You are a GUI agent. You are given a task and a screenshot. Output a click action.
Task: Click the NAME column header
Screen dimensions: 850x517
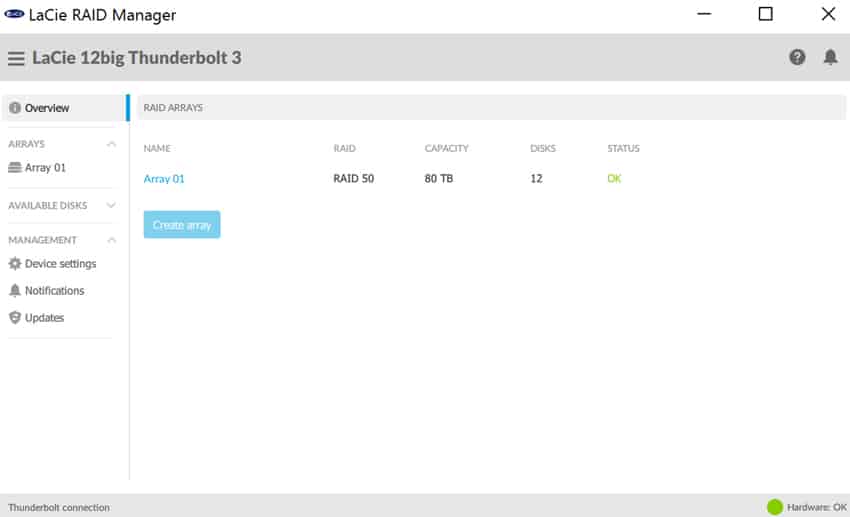157,148
